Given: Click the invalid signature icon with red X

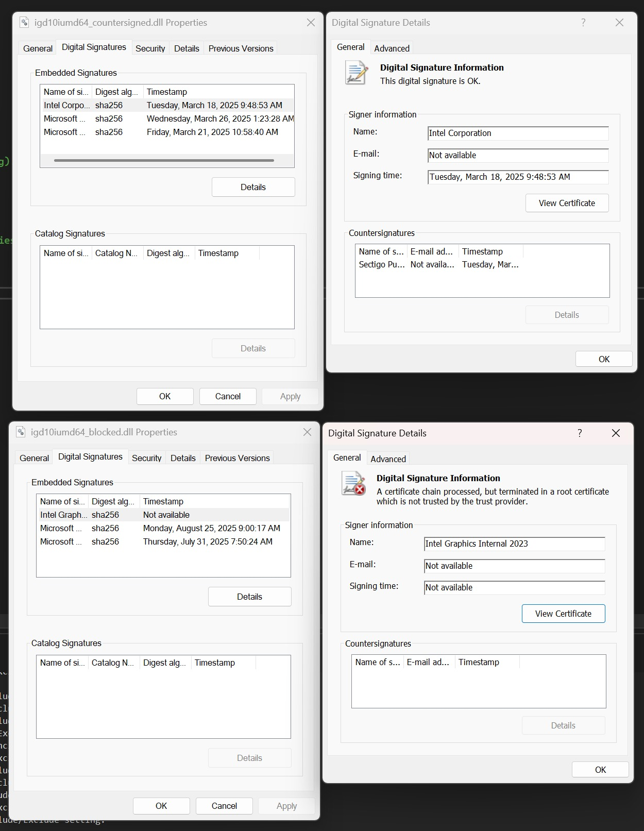Looking at the screenshot, I should pos(353,484).
